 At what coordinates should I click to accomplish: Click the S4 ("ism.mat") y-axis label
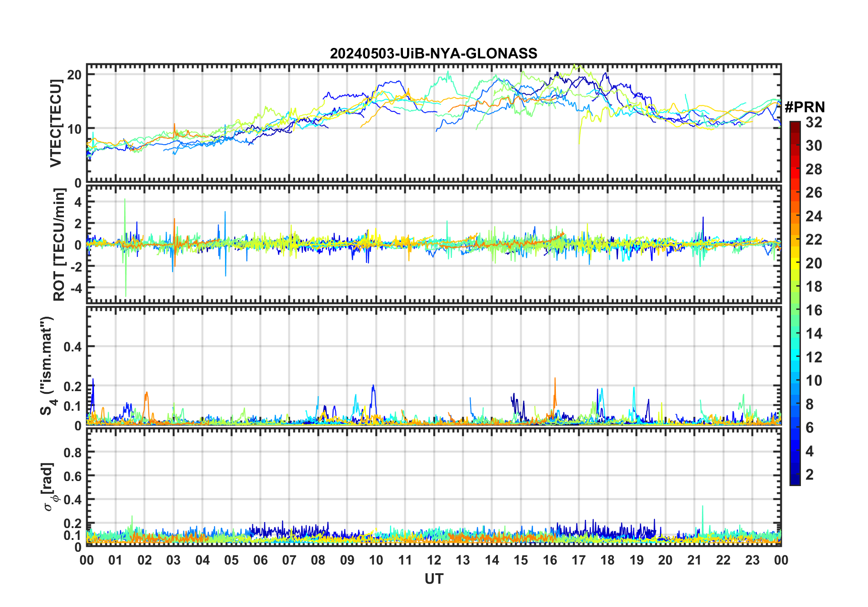click(x=48, y=366)
